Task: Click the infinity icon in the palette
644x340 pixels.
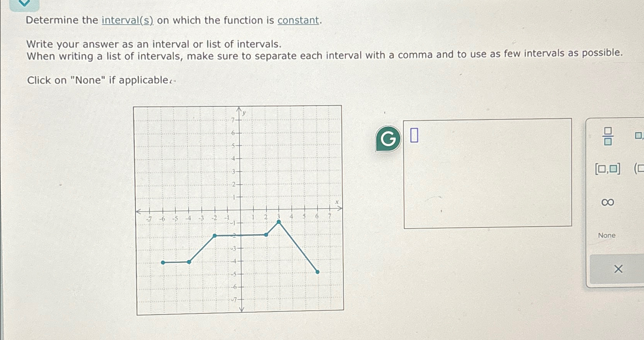Action: point(607,202)
